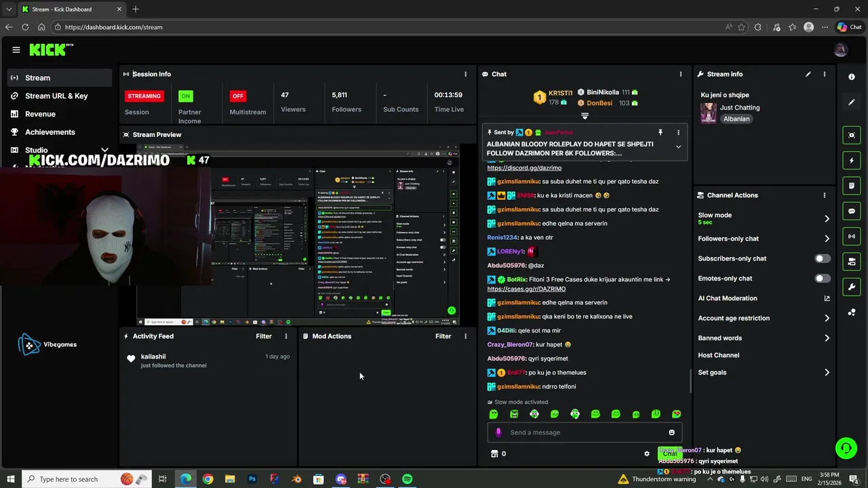
Task: Expand Set goals settings
Action: pos(827,372)
